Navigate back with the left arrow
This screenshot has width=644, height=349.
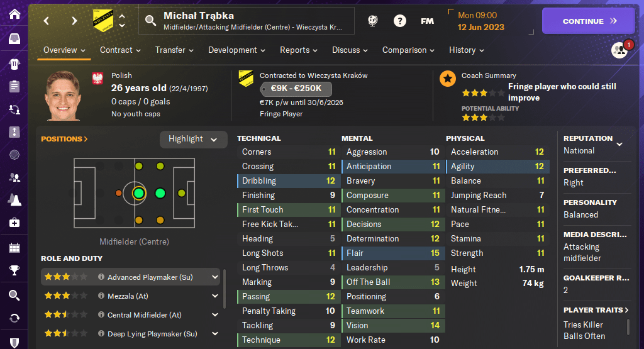tap(46, 21)
